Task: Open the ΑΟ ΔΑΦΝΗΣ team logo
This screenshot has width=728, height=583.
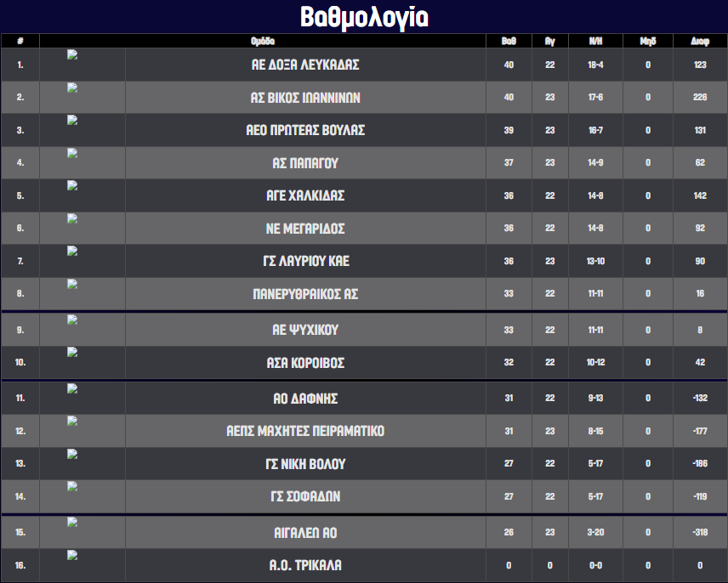Action: [72, 388]
